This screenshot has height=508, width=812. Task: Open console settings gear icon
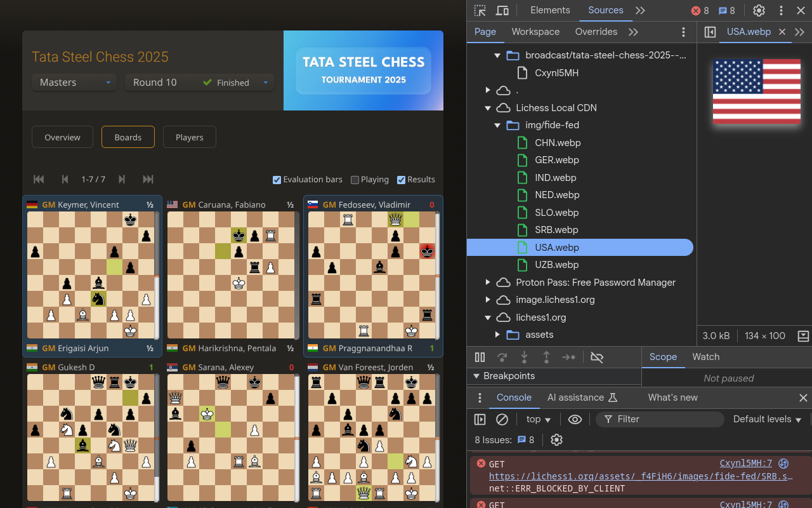click(556, 439)
